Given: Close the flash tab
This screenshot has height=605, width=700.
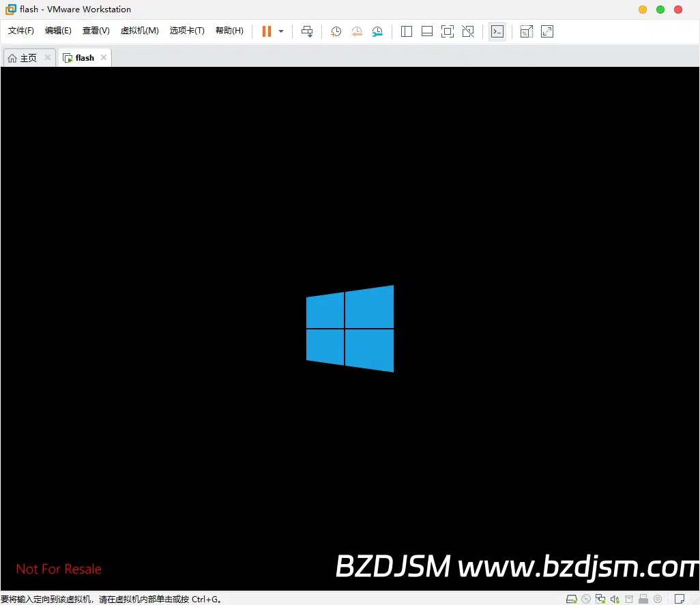Looking at the screenshot, I should click(104, 57).
